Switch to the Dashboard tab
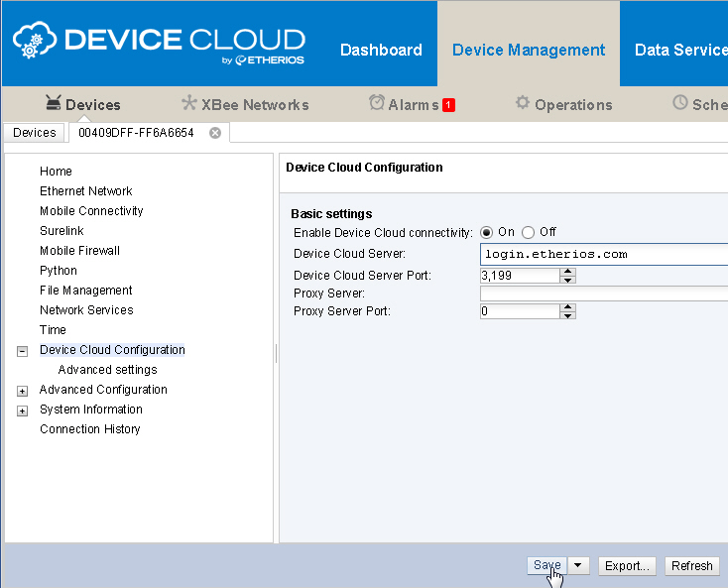728x588 pixels. (x=381, y=50)
